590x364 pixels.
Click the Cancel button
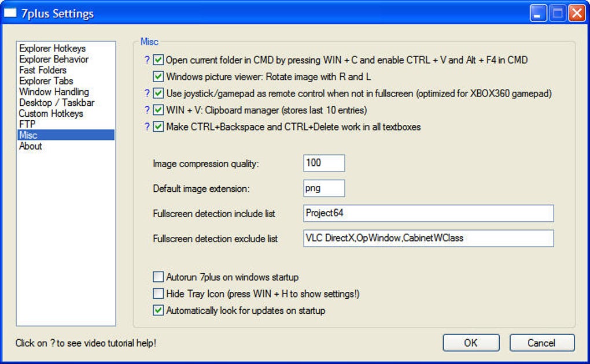(x=542, y=343)
